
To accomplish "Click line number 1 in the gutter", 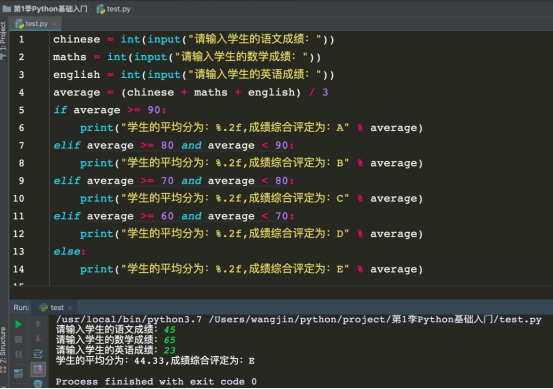I will [x=22, y=39].
